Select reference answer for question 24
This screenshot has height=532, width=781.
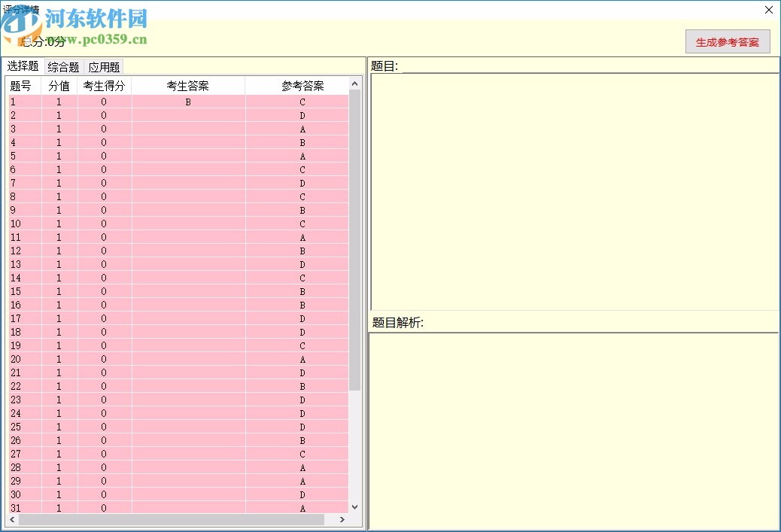point(302,413)
